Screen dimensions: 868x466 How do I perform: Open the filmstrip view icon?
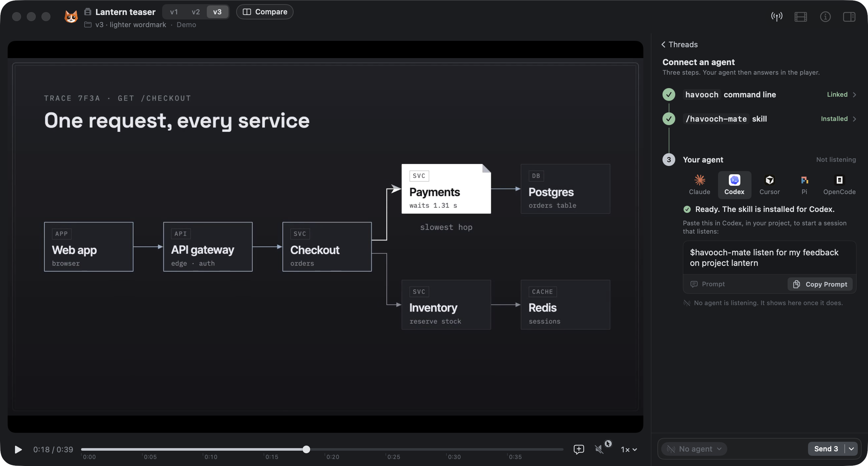(x=801, y=17)
